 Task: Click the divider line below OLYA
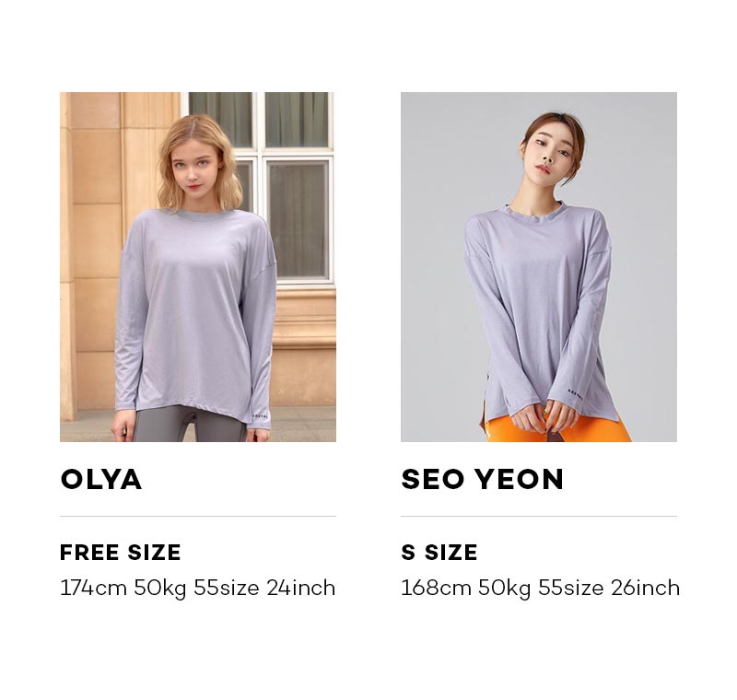click(198, 516)
